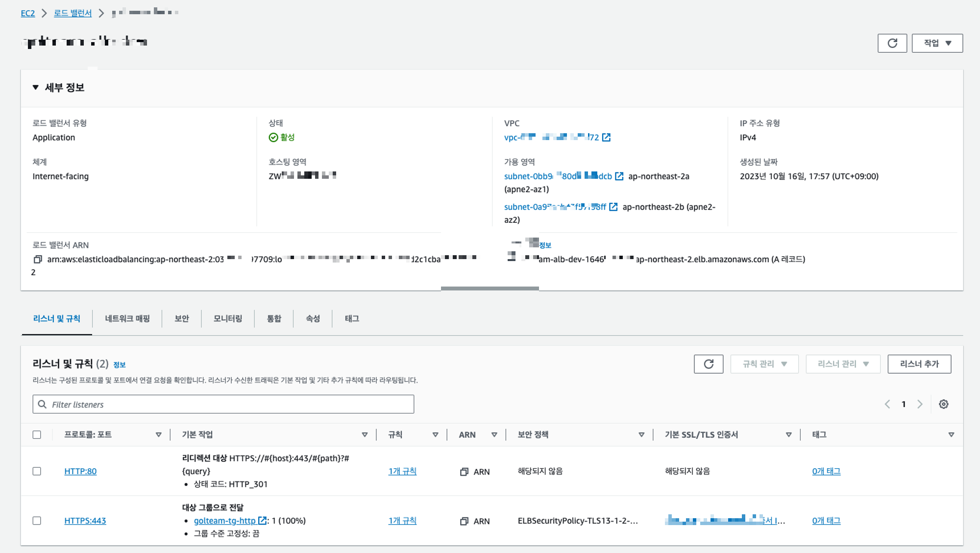Open the golteam-tg-http target group link
The image size is (980, 553).
click(225, 521)
